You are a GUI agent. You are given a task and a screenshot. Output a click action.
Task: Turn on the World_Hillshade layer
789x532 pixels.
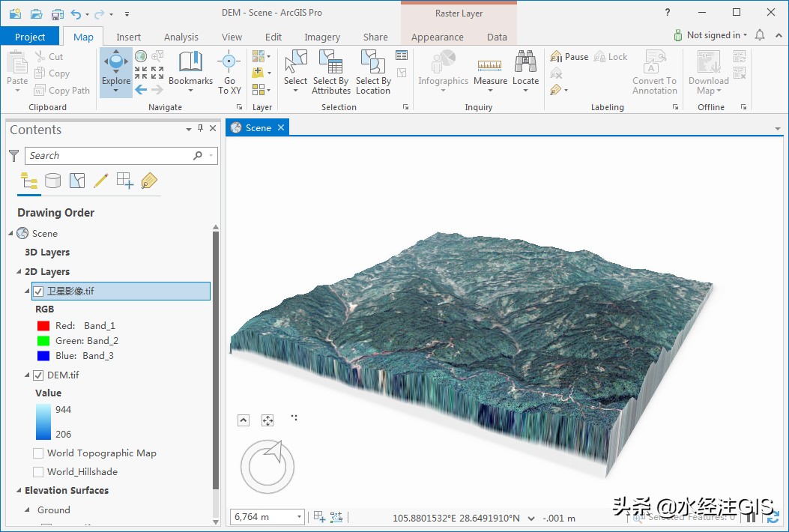pos(38,472)
